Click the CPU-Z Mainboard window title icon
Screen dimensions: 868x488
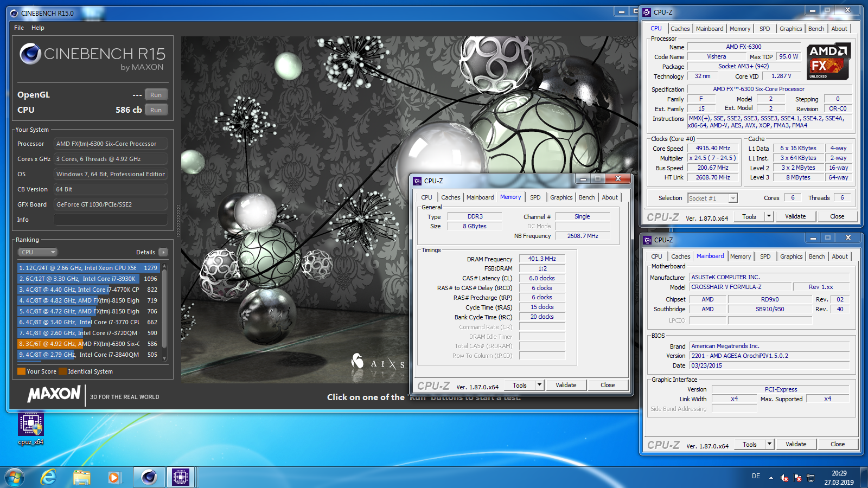tap(647, 240)
